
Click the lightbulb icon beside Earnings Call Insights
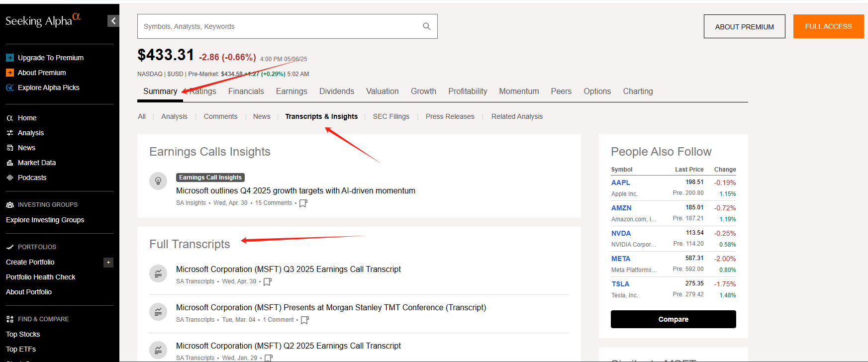pos(158,181)
